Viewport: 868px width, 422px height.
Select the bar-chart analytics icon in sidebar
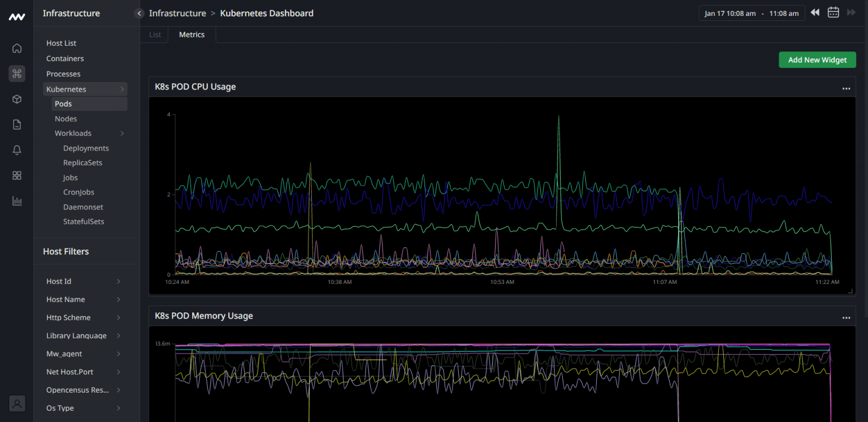[16, 200]
